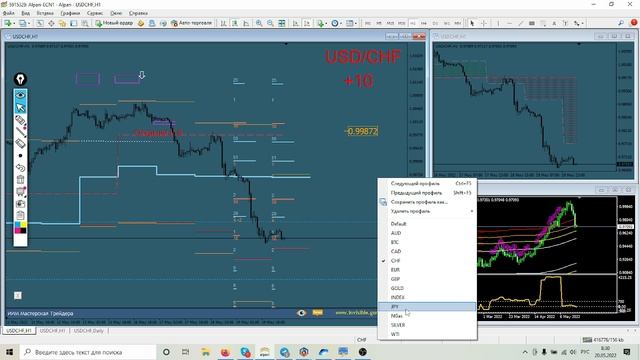Open the color palette swatch in side panel
Image resolution: width=640 pixels, height=360 pixels.
point(20,227)
